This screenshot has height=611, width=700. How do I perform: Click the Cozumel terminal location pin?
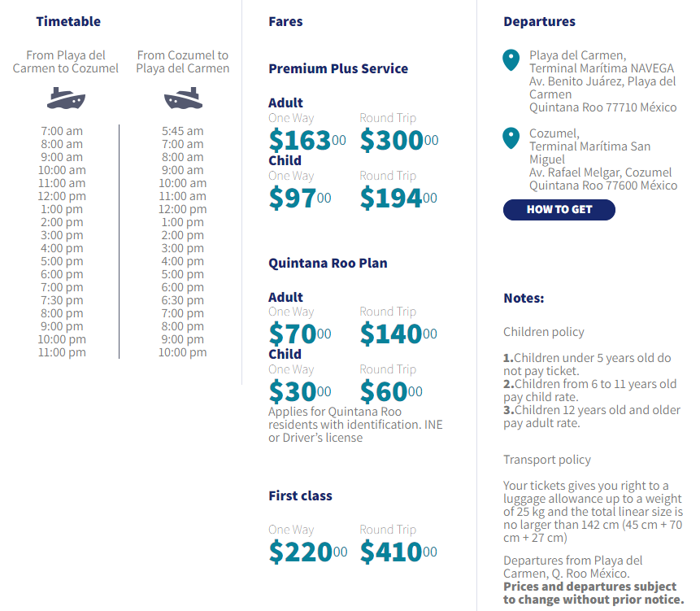tap(511, 138)
